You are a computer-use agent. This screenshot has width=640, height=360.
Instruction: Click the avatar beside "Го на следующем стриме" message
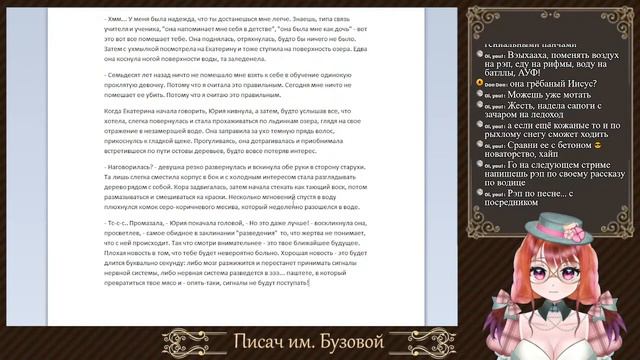(x=480, y=164)
